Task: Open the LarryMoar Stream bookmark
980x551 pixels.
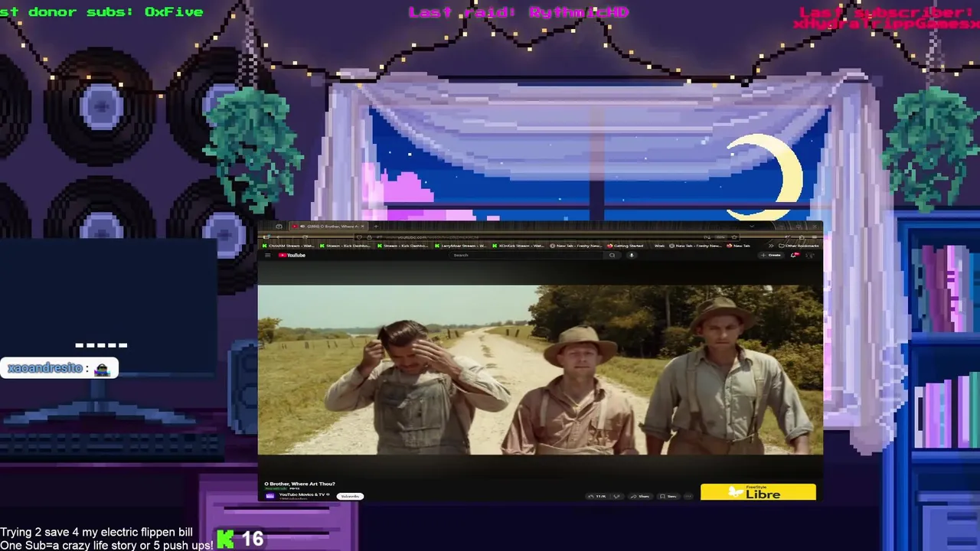Action: [460, 246]
